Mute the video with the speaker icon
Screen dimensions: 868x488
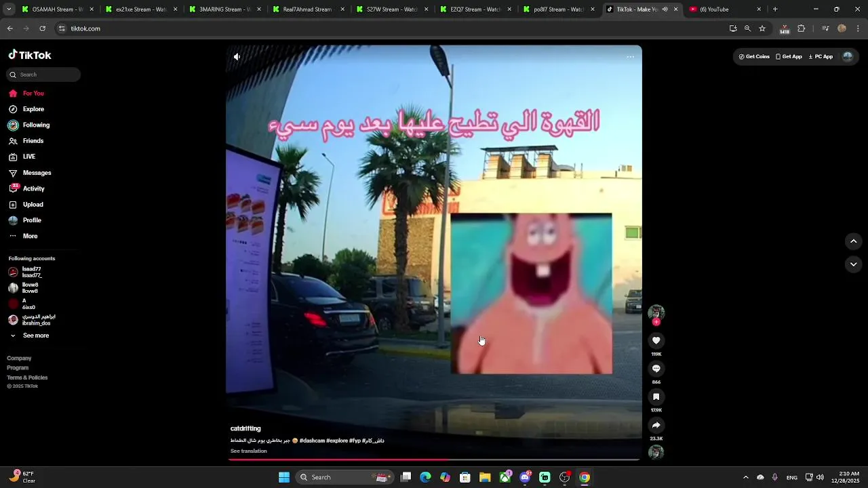point(237,57)
